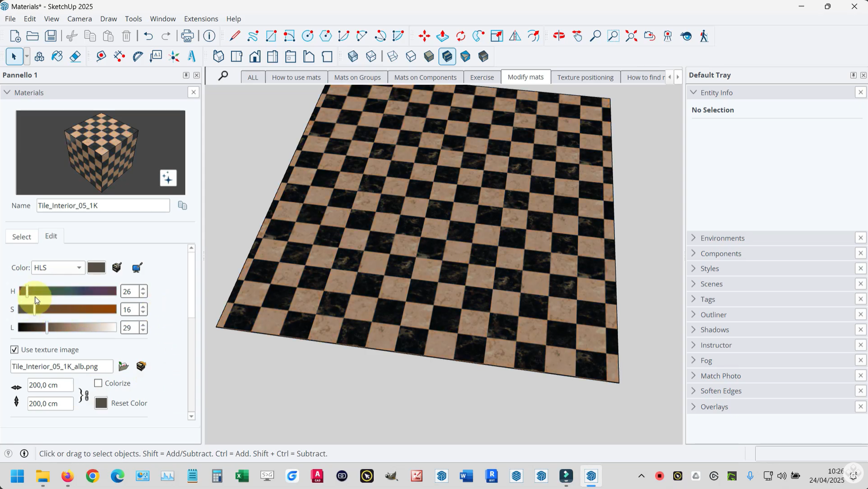Viewport: 868px width, 489px height.
Task: Expand the Shadows panel
Action: coord(714,330)
